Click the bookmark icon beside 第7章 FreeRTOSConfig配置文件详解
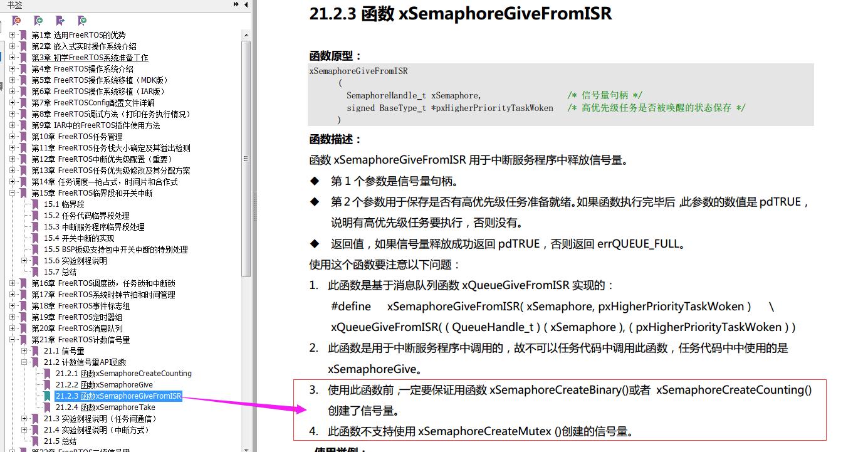The width and height of the screenshot is (868, 452). pyautogui.click(x=24, y=103)
